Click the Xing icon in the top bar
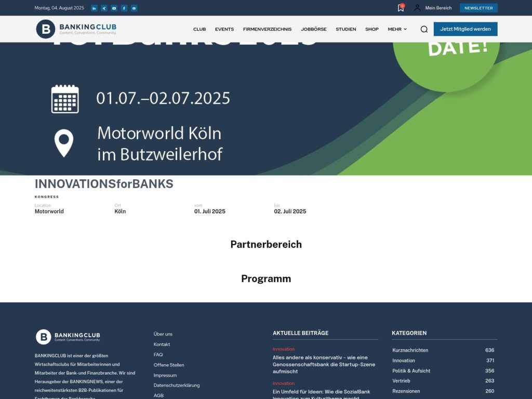The height and width of the screenshot is (399, 532). (104, 8)
